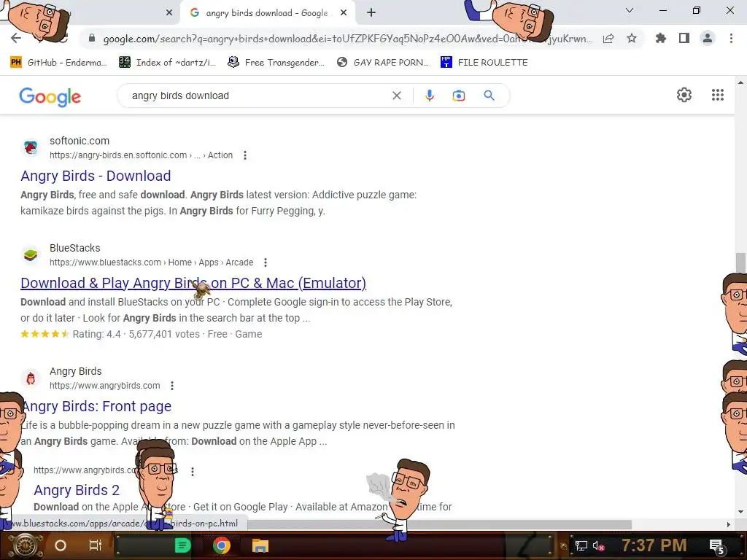Click the blue magnifier search button
747x560 pixels.
(x=489, y=96)
